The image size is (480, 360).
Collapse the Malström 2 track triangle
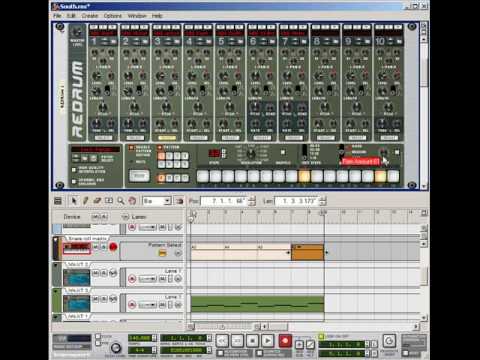click(56, 265)
